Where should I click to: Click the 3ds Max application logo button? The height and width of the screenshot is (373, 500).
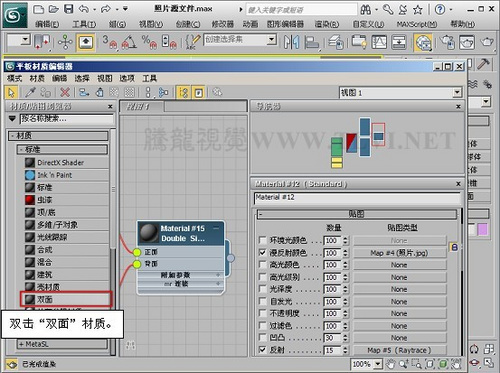click(x=14, y=15)
